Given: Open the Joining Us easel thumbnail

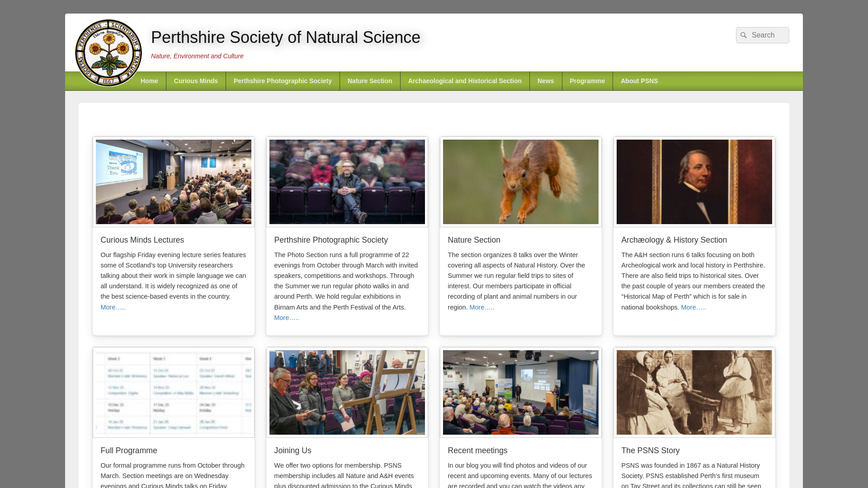Looking at the screenshot, I should tap(347, 392).
